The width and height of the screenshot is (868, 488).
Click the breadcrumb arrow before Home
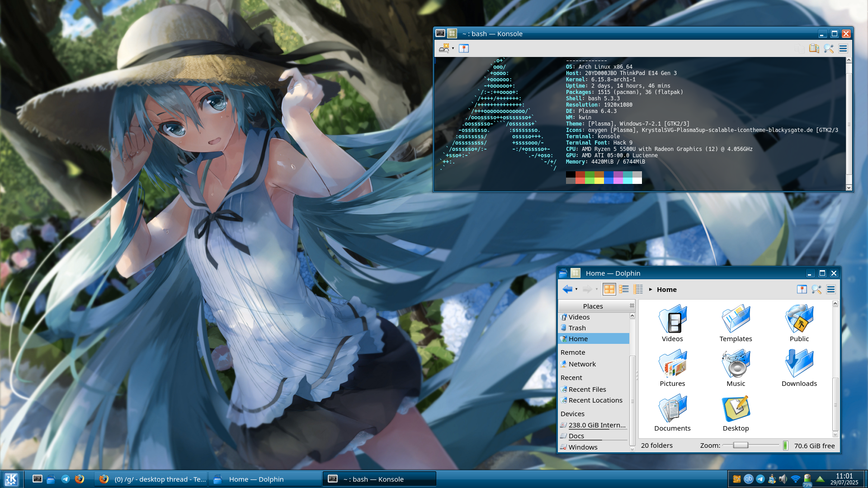(x=651, y=290)
